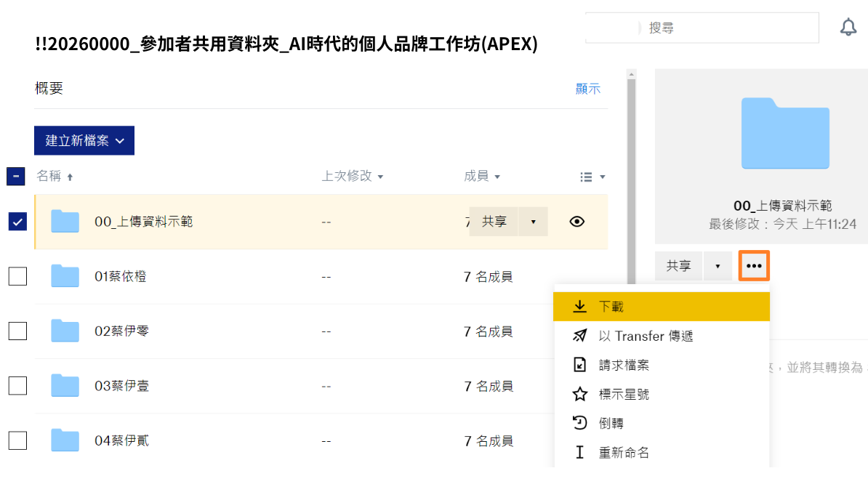Sort by the 名稱 column header
The width and height of the screenshot is (868, 500).
pyautogui.click(x=49, y=177)
